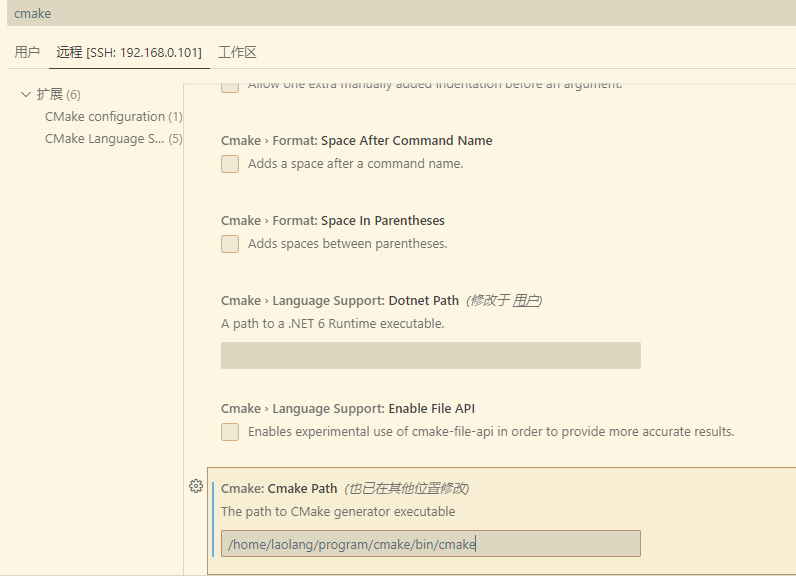The image size is (796, 576).
Task: Click the 'Enables experimental use of cmake-file-api' description
Action: click(x=491, y=432)
